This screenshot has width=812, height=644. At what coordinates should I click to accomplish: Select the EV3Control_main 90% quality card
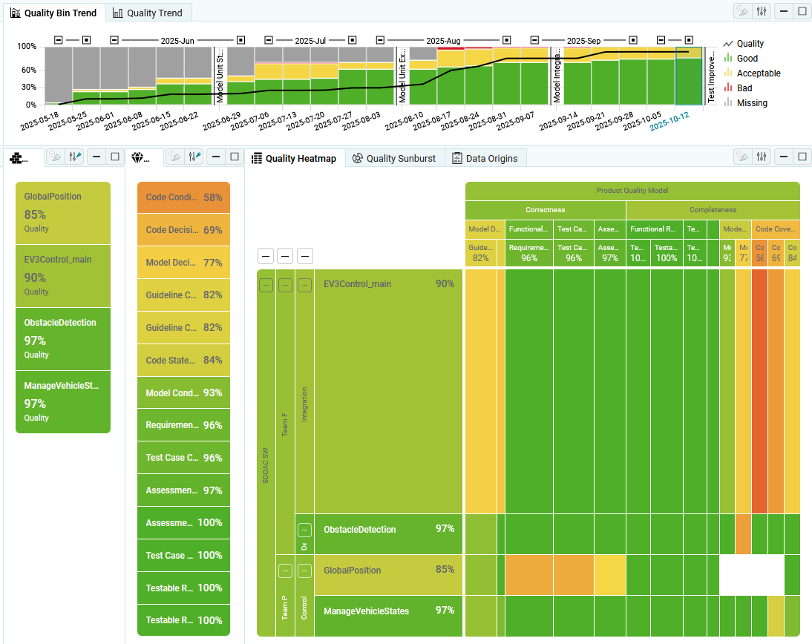tap(63, 276)
